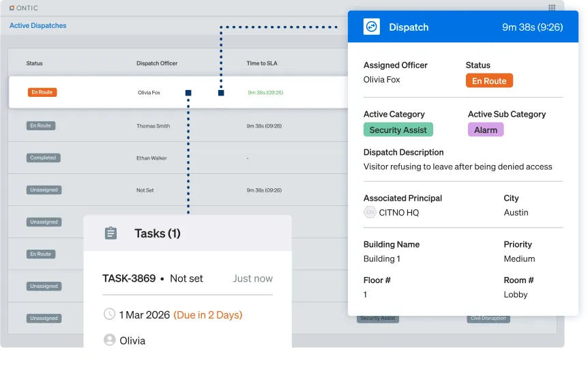This screenshot has width=588, height=367.
Task: Sort by the Dispatch Officer column header
Action: tap(157, 63)
